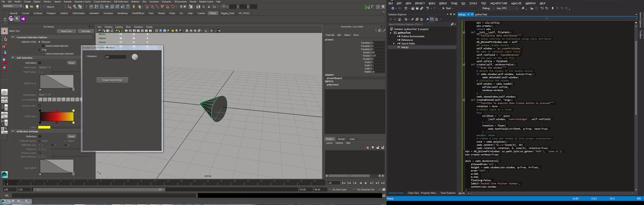Pick the Lasso select tool in Maya toolbox
Image resolution: width=644 pixels, height=205 pixels.
point(4,39)
